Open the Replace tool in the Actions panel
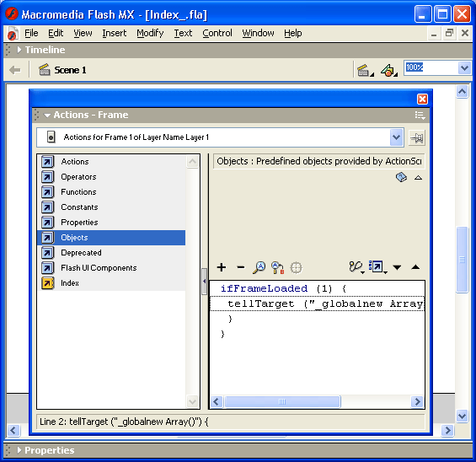Image resolution: width=476 pixels, height=462 pixels. click(277, 267)
